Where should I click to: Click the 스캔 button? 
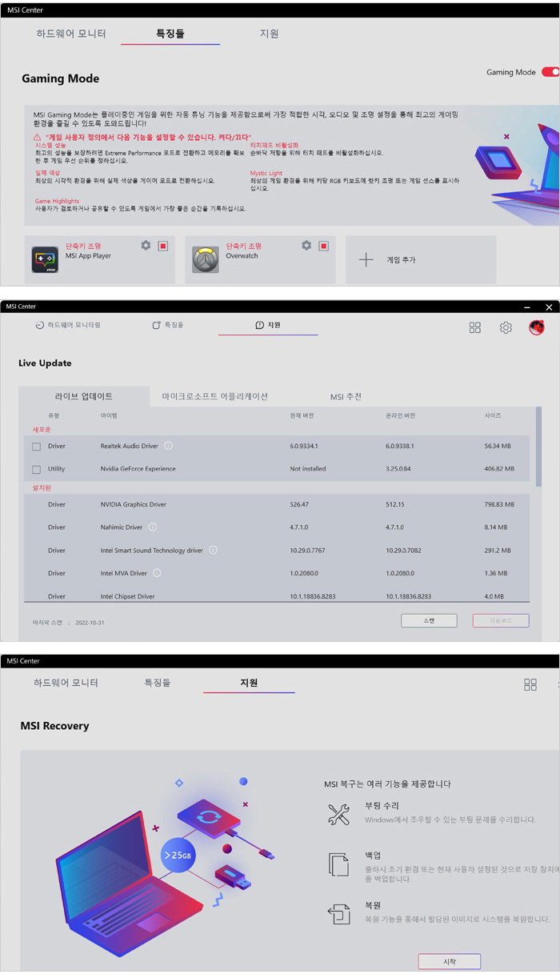[x=429, y=621]
